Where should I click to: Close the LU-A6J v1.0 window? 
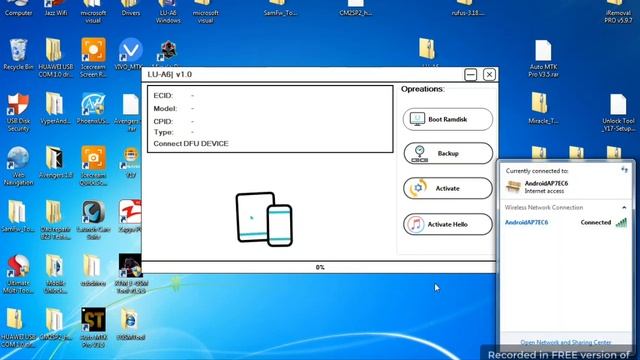pos(489,75)
